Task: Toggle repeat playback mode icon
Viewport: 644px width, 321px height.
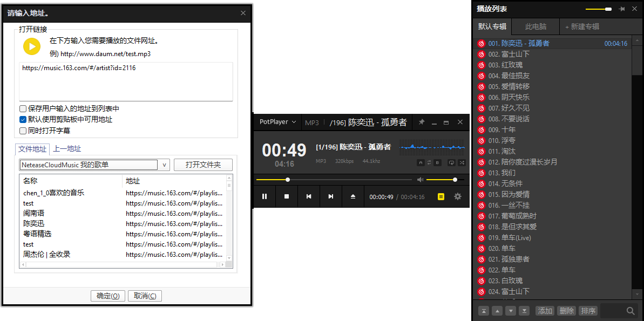Action: tap(451, 162)
